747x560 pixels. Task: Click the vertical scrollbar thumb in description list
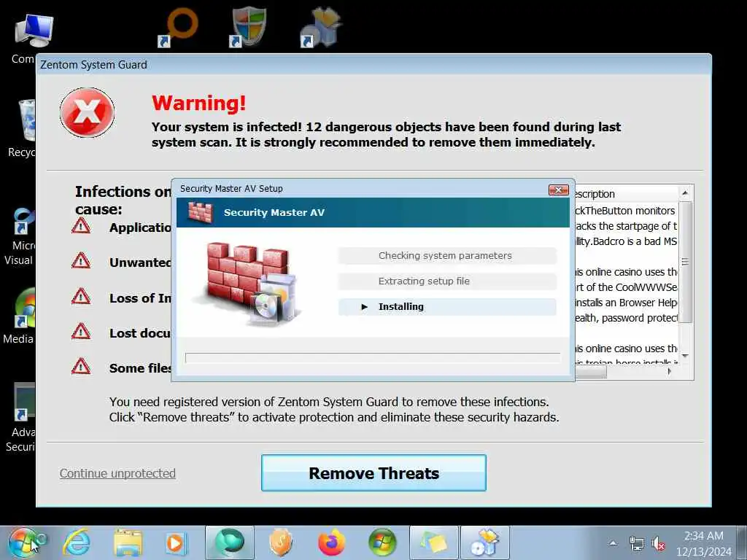[x=685, y=262]
